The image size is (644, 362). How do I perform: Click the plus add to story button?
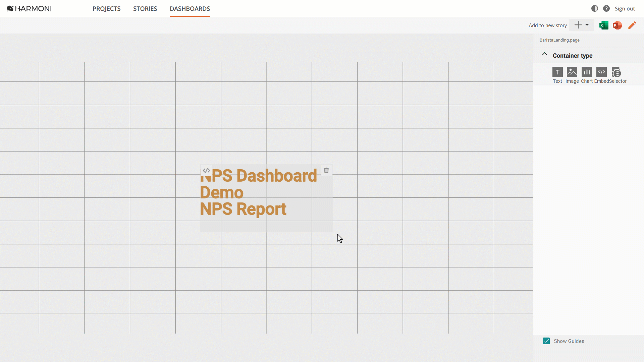click(578, 25)
